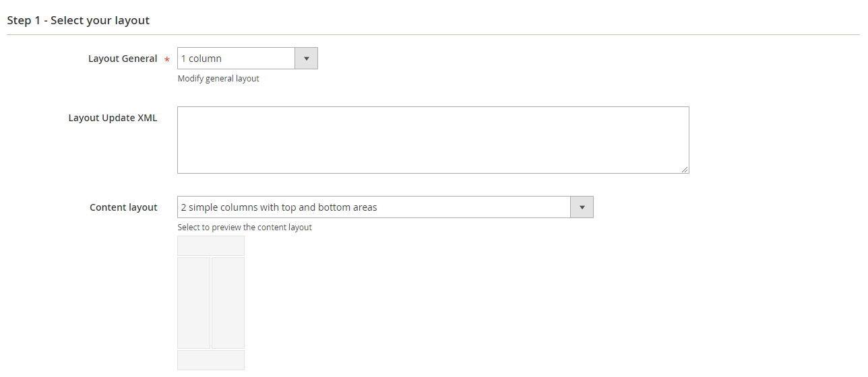The height and width of the screenshot is (377, 868).
Task: Expand the Content layout dropdown arrow
Action: click(x=582, y=207)
